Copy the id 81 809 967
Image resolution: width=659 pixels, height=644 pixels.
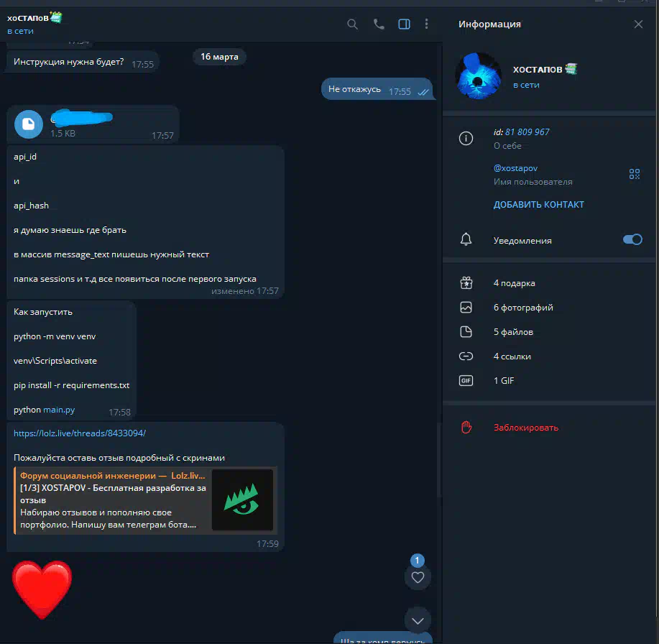527,132
